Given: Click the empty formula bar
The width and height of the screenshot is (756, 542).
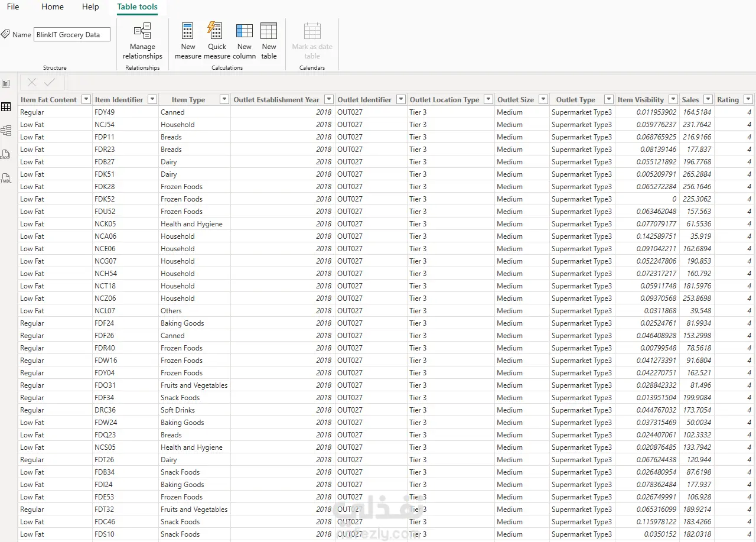Looking at the screenshot, I should pyautogui.click(x=410, y=83).
